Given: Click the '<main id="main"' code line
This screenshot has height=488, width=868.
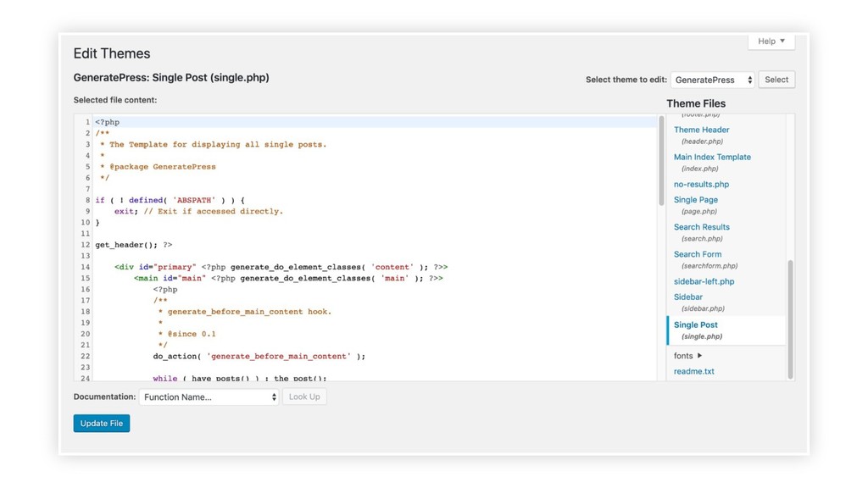Looking at the screenshot, I should point(288,278).
